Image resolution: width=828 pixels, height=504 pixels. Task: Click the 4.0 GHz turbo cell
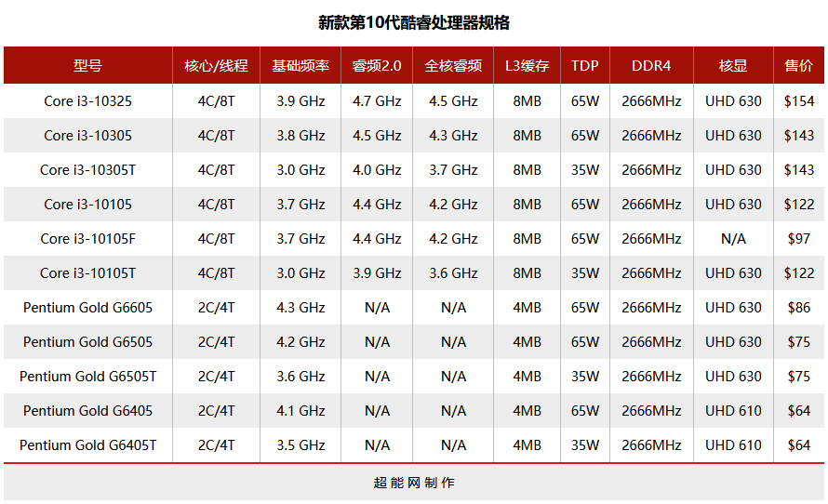point(377,169)
